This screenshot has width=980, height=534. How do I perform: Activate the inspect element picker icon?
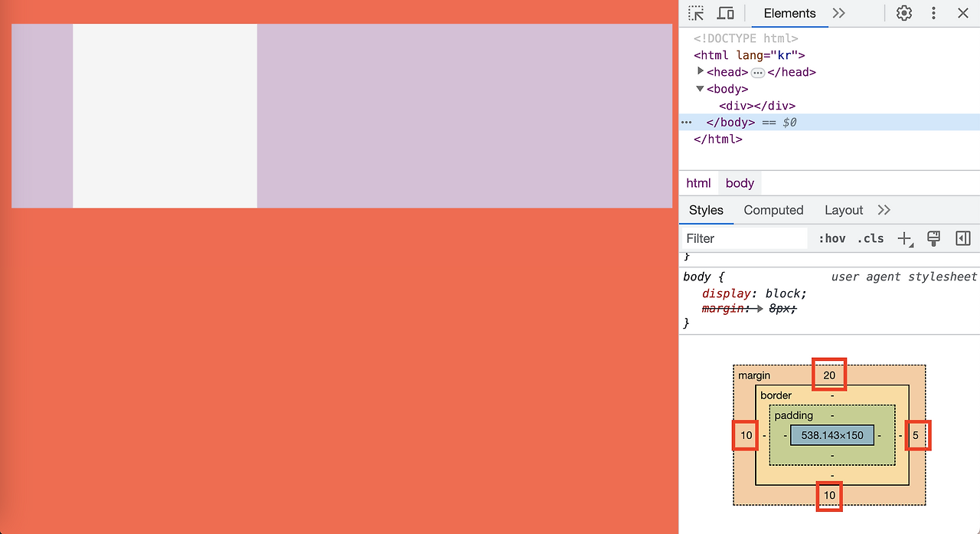(x=695, y=13)
